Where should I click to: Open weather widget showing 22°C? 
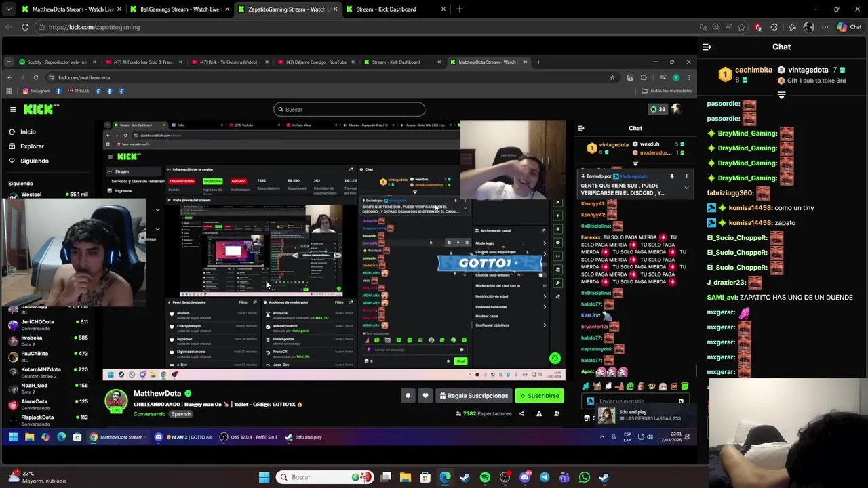37,477
